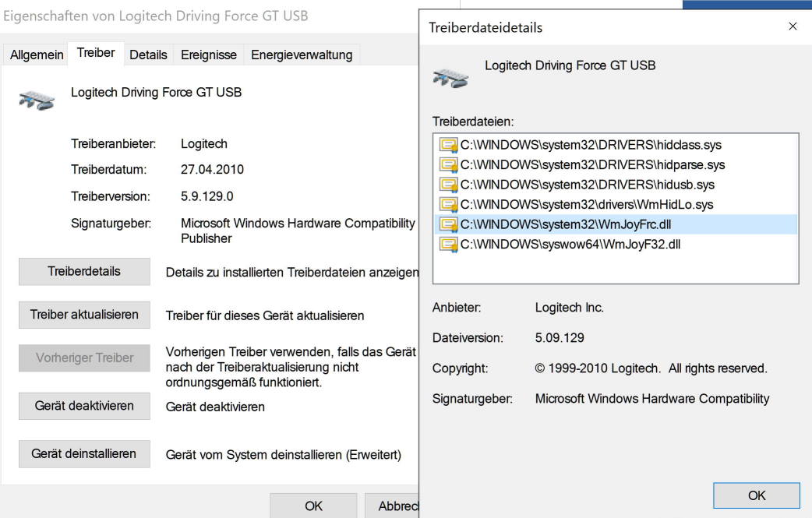This screenshot has height=518, width=812.
Task: Click Signaturgeber Publisher text in Eigenschaften window
Action: [298, 231]
